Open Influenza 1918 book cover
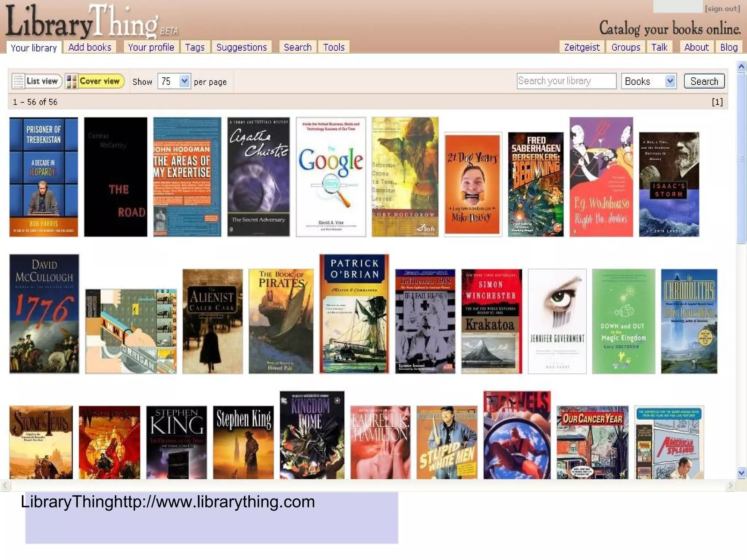Screen dimensions: 747x560 pyautogui.click(x=425, y=322)
